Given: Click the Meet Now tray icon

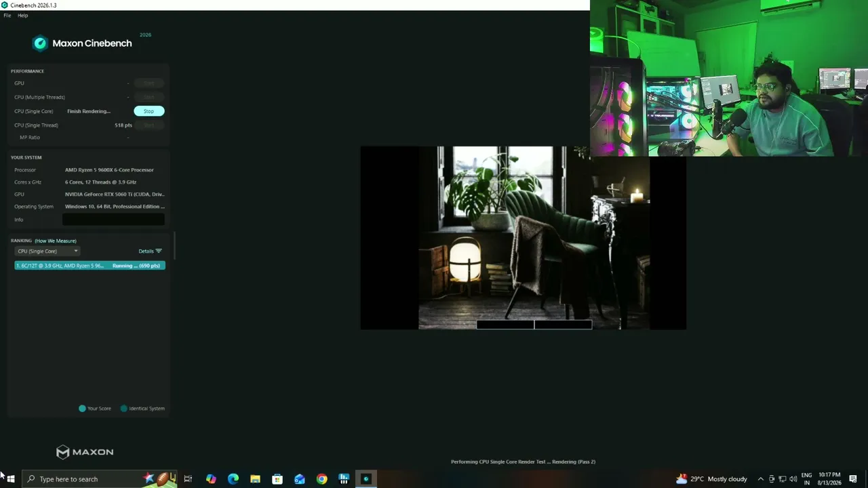Looking at the screenshot, I should tap(771, 479).
